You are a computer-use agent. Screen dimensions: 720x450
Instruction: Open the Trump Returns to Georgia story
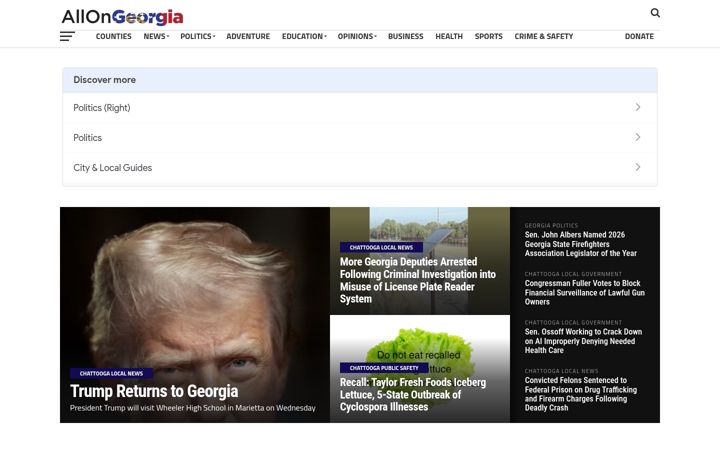coord(154,391)
